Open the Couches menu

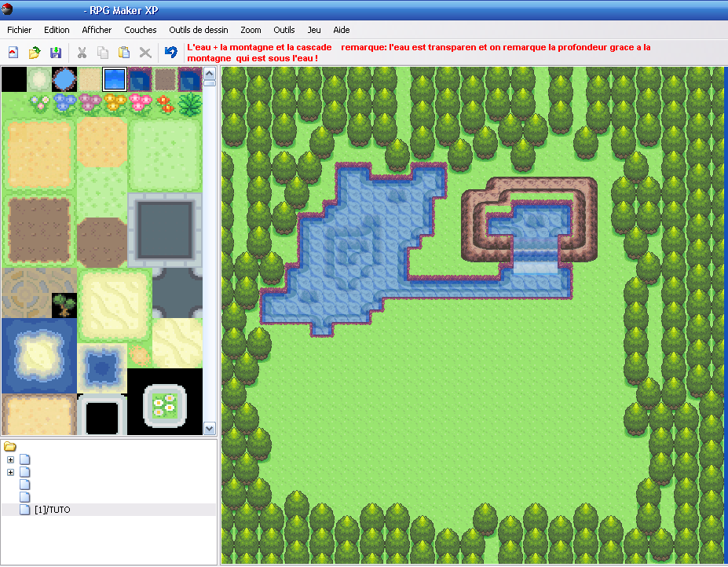[x=141, y=30]
